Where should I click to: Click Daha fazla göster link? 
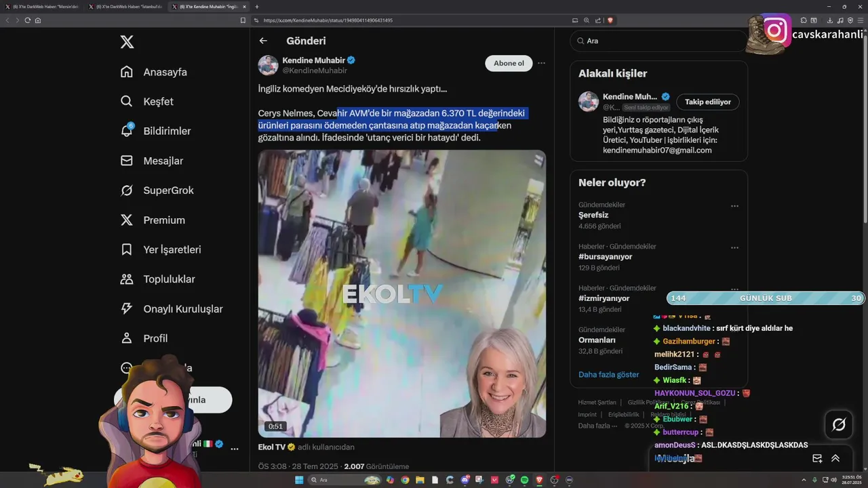[x=608, y=374]
